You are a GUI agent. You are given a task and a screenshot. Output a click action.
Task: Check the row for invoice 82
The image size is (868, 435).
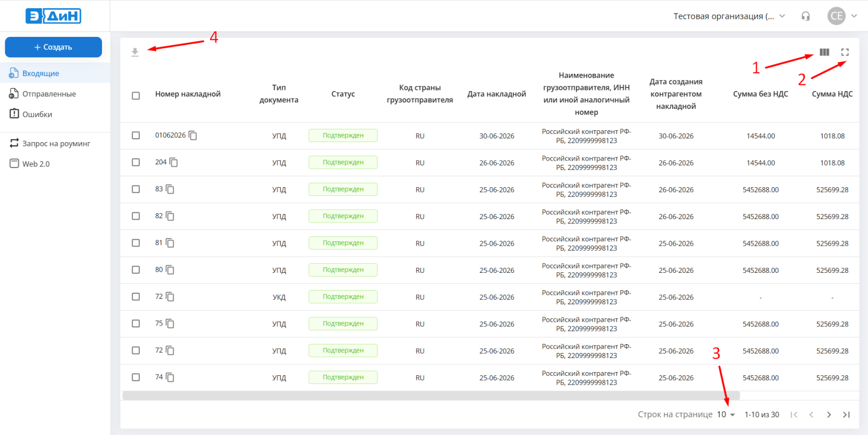(x=136, y=216)
